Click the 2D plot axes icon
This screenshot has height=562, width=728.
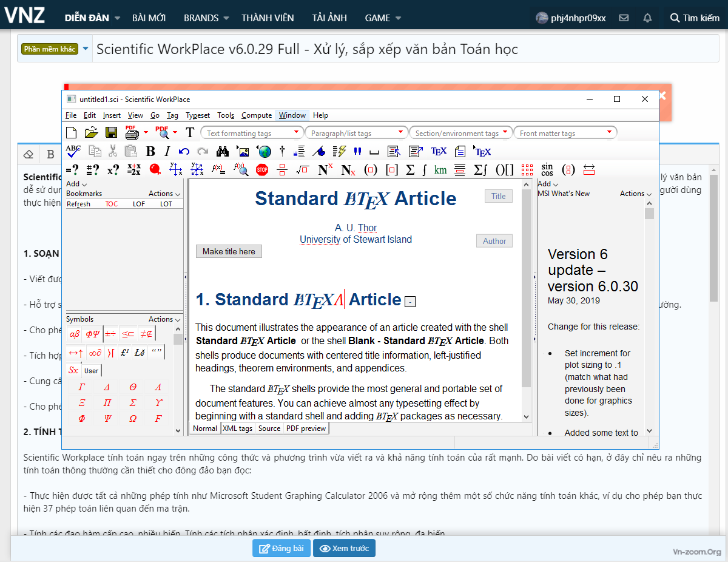(176, 170)
